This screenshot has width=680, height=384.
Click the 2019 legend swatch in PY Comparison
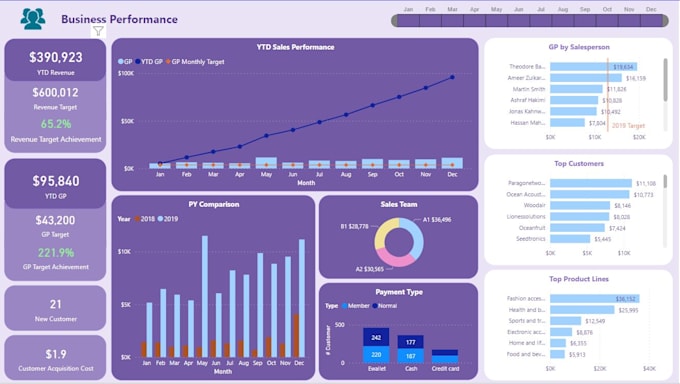click(160, 219)
